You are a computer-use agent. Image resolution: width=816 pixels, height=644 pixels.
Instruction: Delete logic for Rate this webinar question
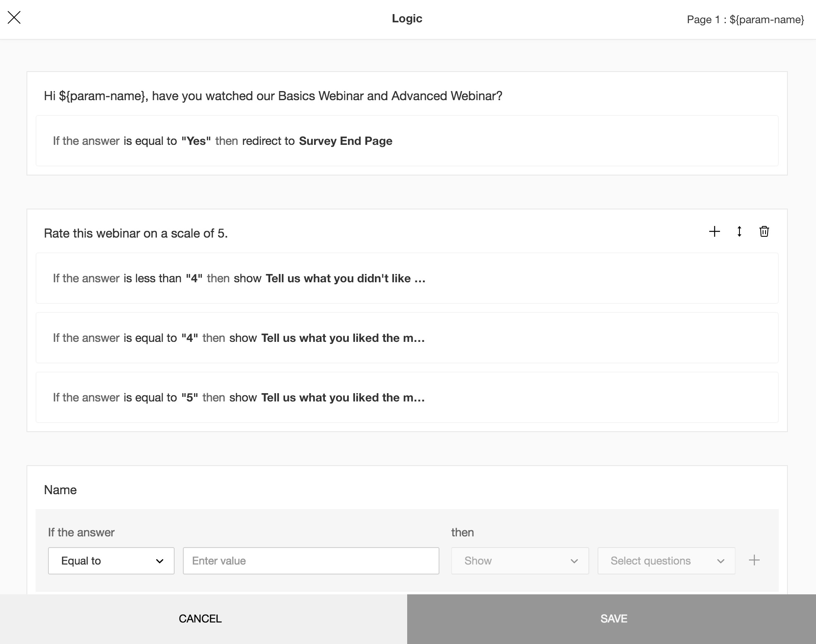(764, 231)
